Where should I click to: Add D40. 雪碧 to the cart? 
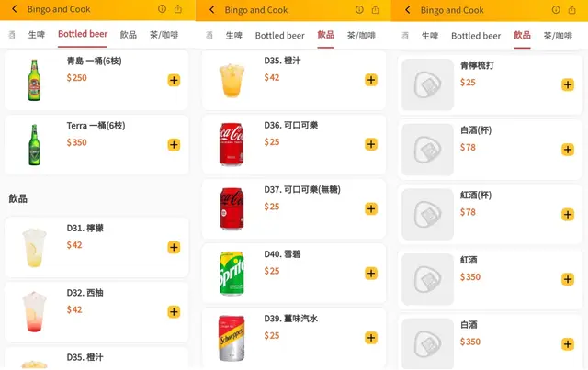tap(371, 273)
